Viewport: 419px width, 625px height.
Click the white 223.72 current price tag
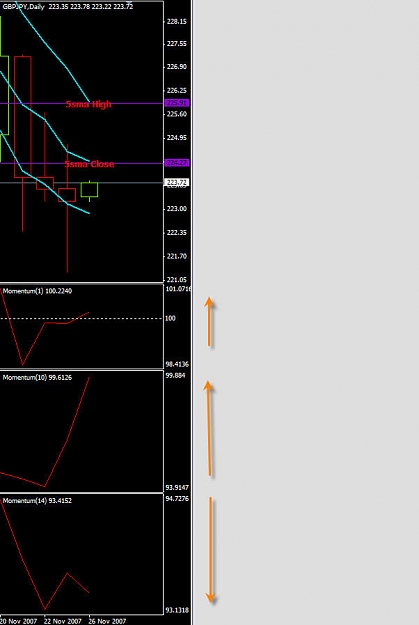[x=177, y=182]
